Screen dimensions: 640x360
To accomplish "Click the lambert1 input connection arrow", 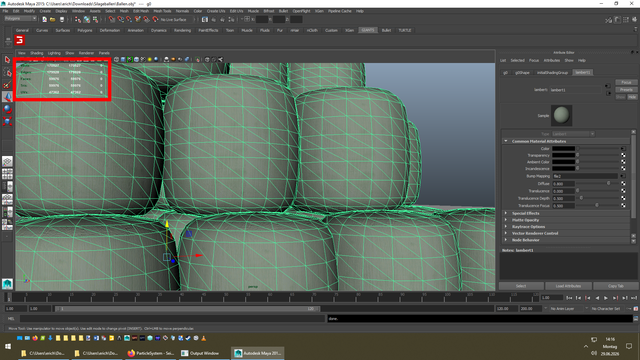I will (x=607, y=86).
